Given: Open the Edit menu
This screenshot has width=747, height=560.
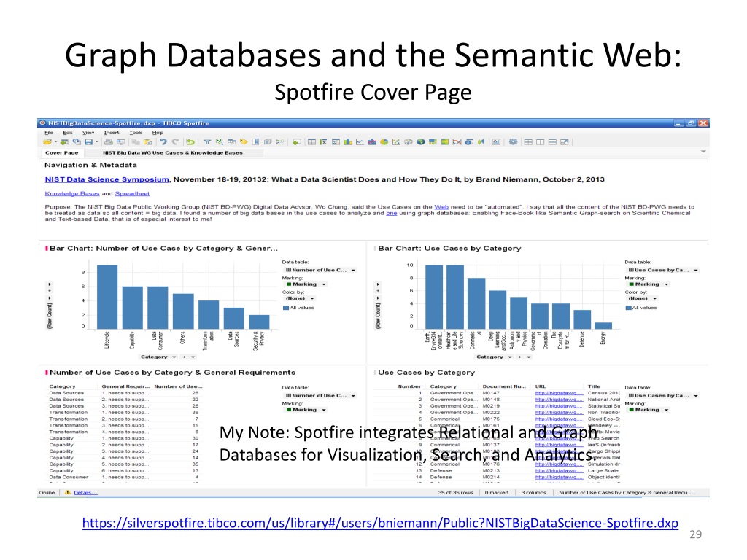Looking at the screenshot, I should pyautogui.click(x=68, y=133).
